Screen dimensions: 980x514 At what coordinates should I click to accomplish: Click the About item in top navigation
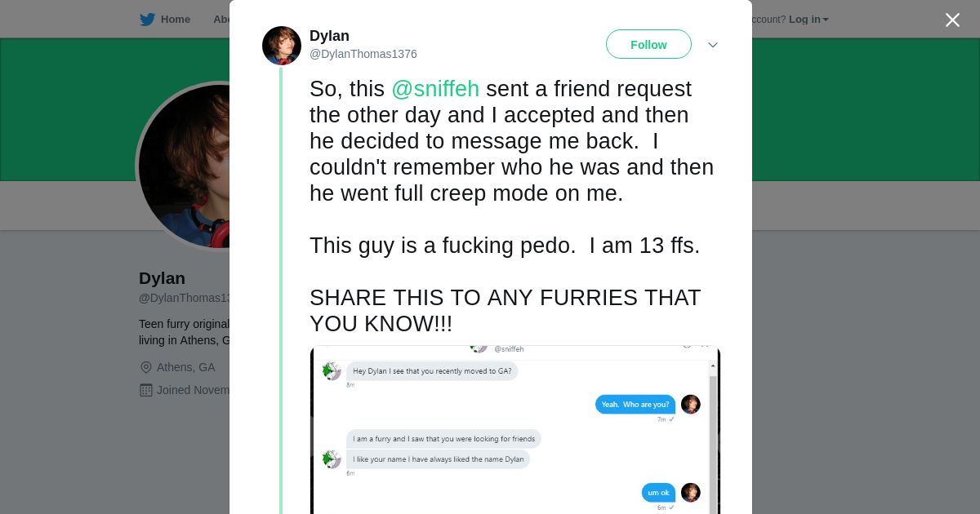(x=220, y=20)
